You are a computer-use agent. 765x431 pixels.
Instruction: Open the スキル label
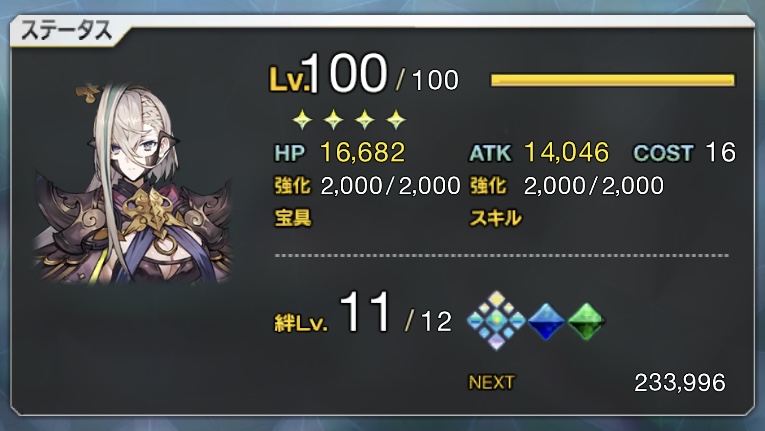coord(496,218)
